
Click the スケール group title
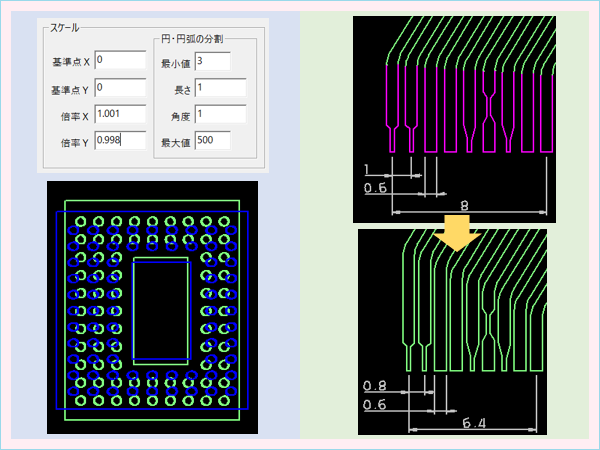65,29
